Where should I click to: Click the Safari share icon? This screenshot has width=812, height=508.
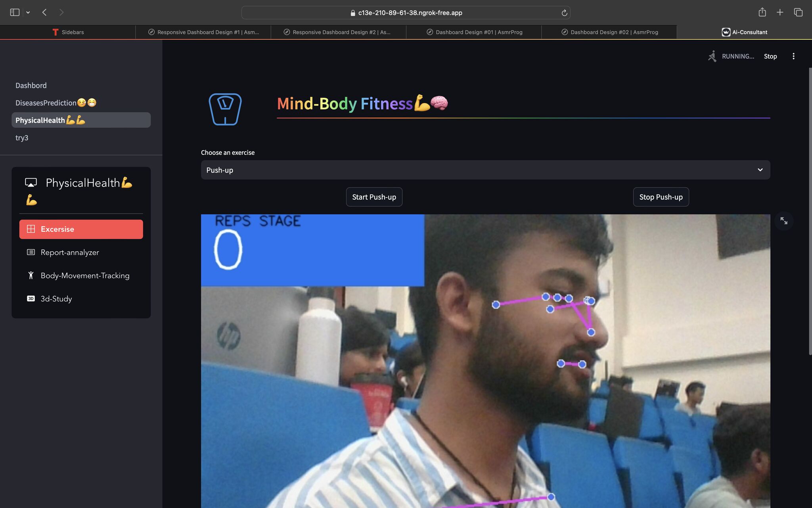(x=762, y=12)
